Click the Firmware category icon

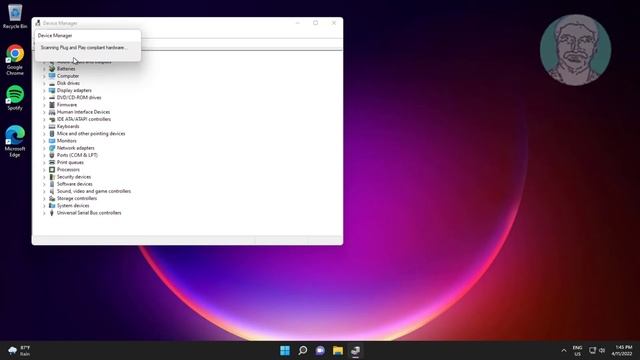(52, 105)
